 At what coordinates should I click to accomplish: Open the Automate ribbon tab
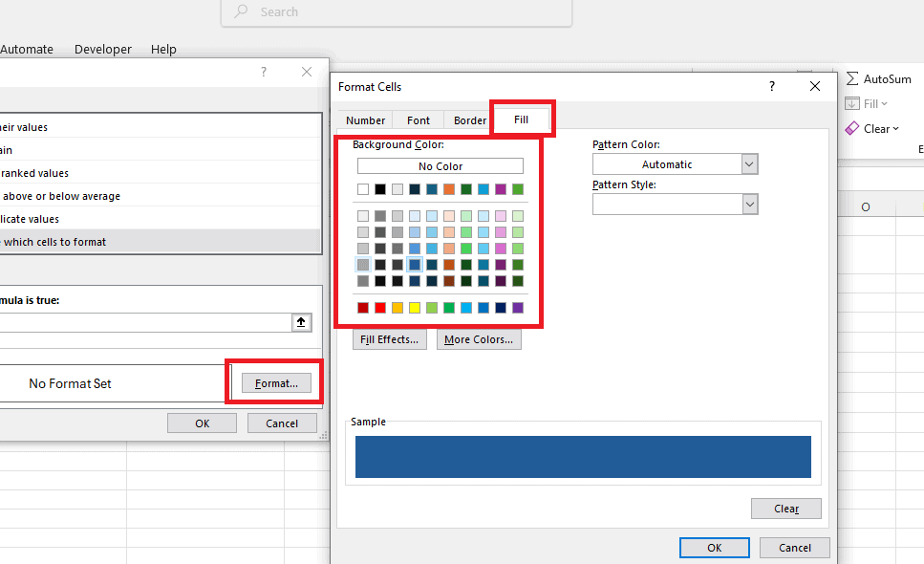(27, 50)
